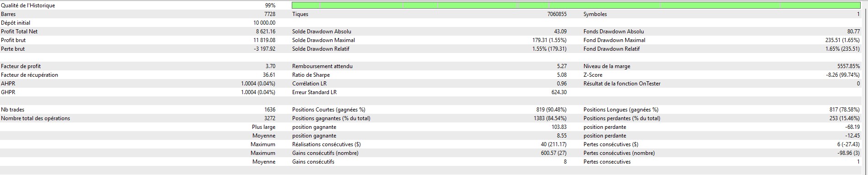Select 'Résultat de la fonction OnTester' label
The image size is (868, 175).
coord(622,84)
